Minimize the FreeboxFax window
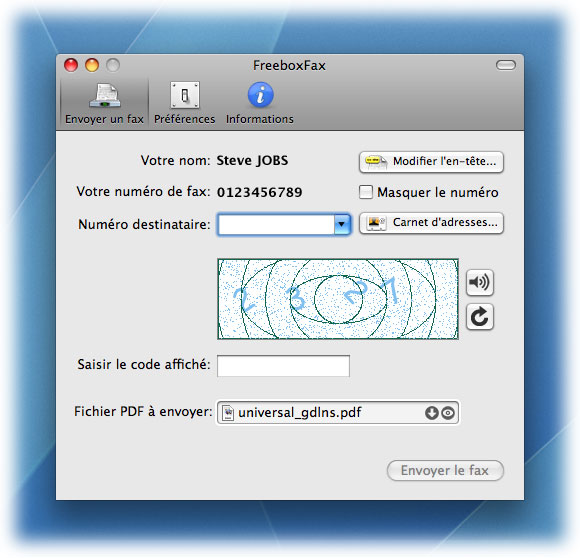The image size is (580, 558). point(92,65)
